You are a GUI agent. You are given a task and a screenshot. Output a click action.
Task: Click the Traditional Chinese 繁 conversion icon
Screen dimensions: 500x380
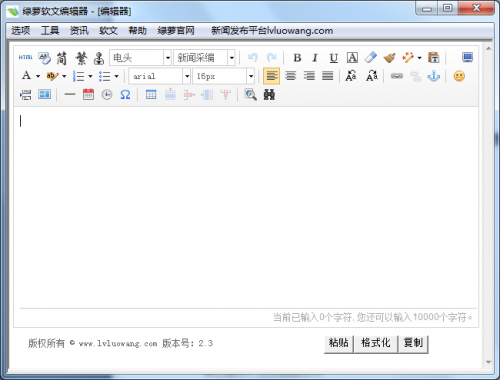[x=81, y=58]
